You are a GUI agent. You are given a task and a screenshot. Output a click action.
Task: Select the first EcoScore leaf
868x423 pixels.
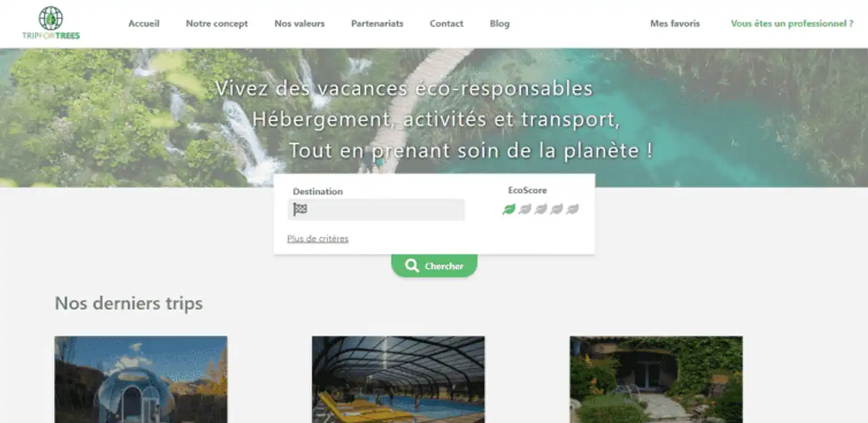click(509, 209)
